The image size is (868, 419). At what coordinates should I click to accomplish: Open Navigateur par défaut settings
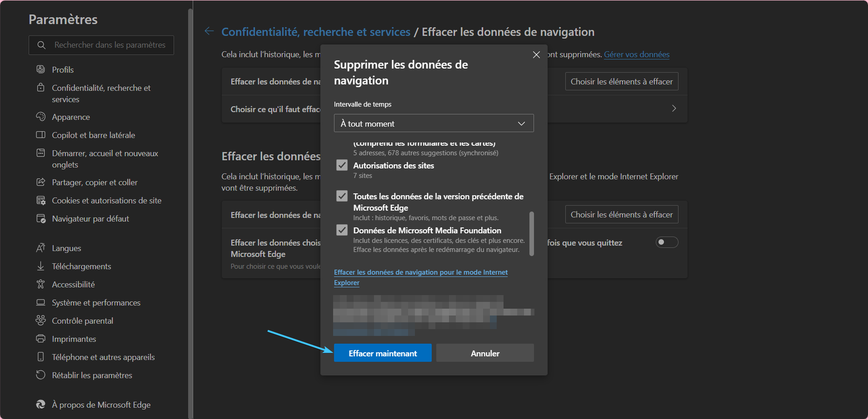point(90,219)
